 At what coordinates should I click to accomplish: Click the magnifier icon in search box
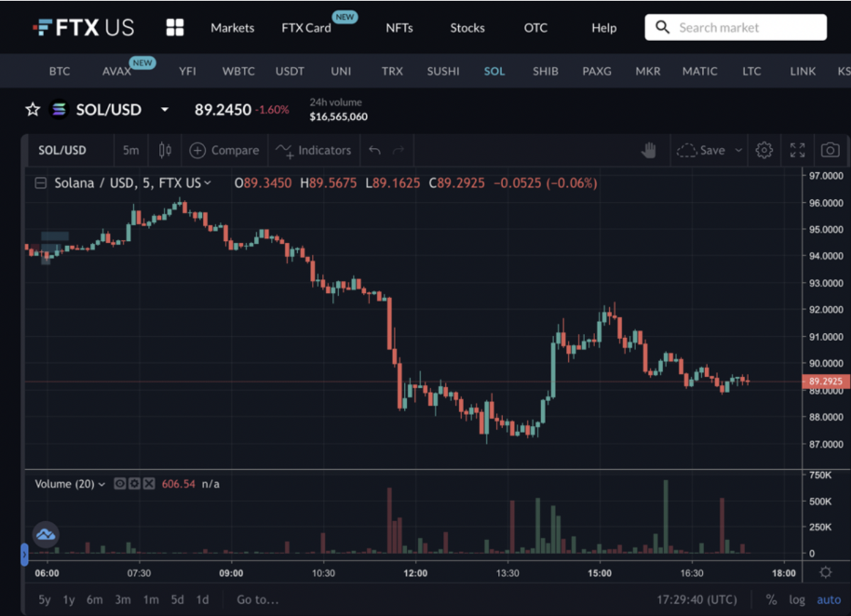tap(662, 28)
